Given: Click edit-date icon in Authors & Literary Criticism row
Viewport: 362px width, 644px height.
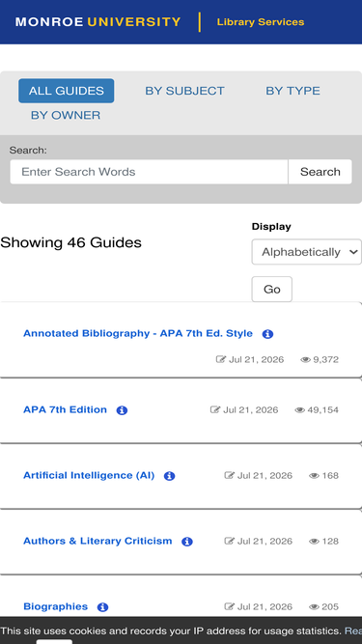Looking at the screenshot, I should point(229,541).
